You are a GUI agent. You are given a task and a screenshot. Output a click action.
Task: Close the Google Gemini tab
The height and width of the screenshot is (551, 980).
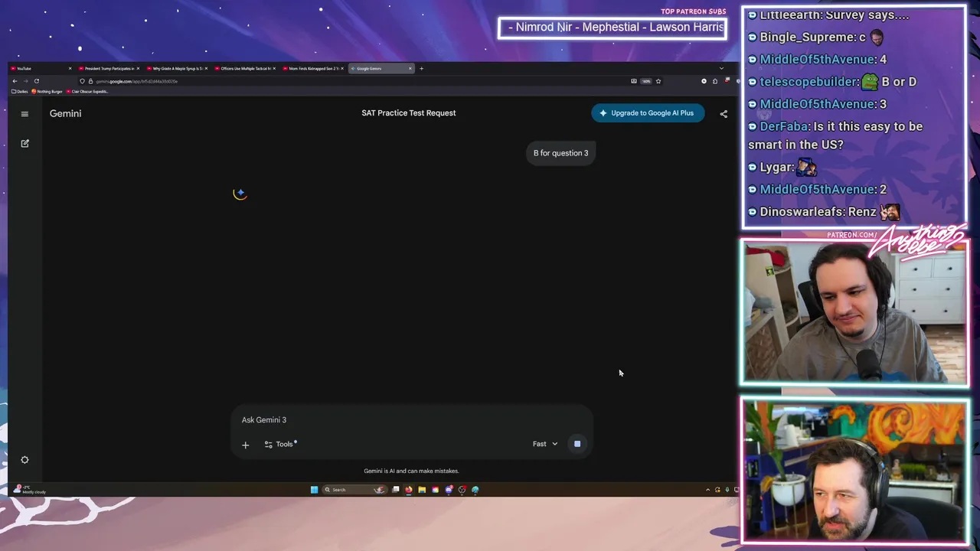(410, 69)
